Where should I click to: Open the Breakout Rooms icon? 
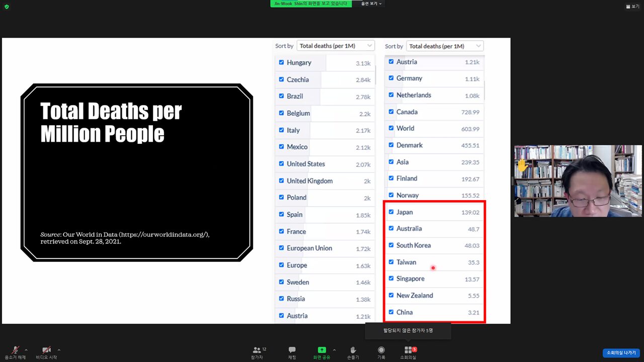[x=408, y=350]
